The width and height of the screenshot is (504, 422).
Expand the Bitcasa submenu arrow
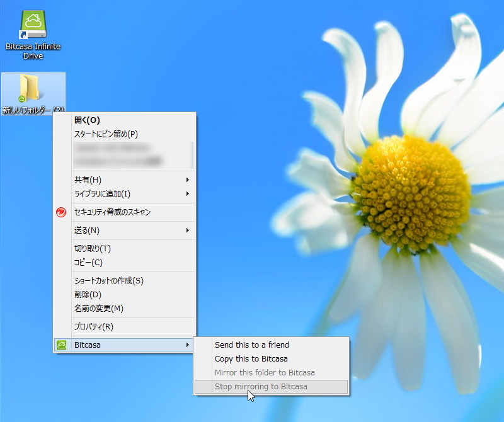(188, 344)
